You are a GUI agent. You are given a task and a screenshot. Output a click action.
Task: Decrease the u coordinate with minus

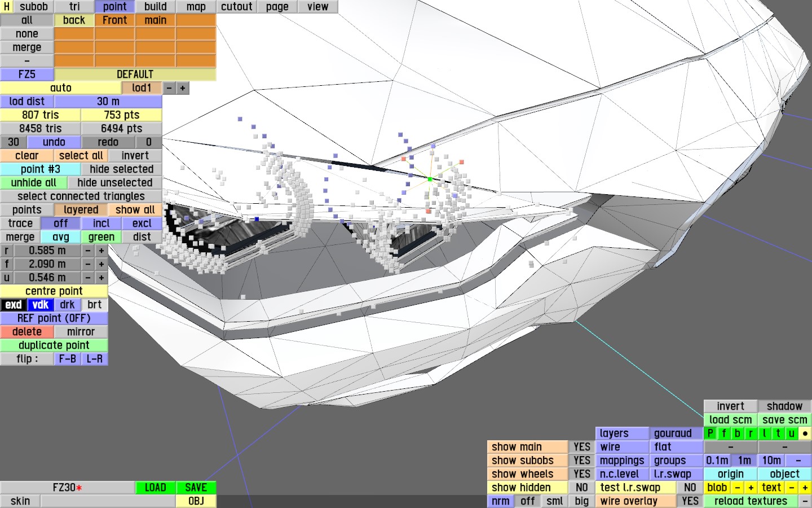point(88,278)
